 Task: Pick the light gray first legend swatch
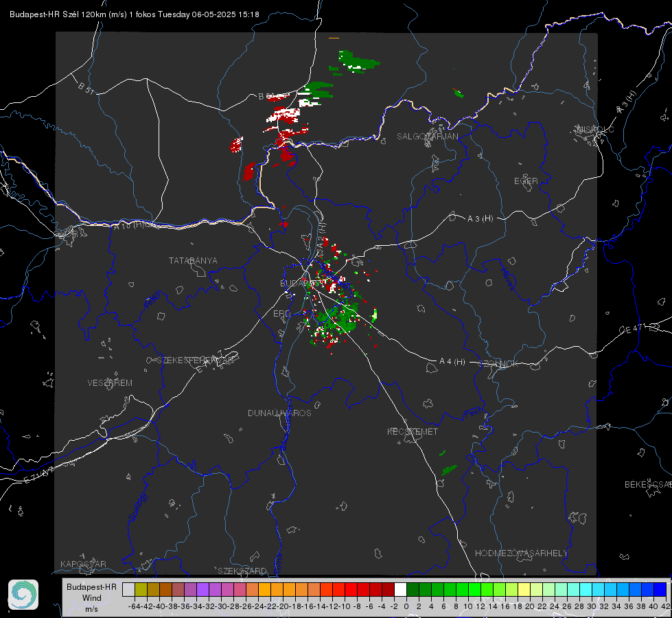pos(128,589)
